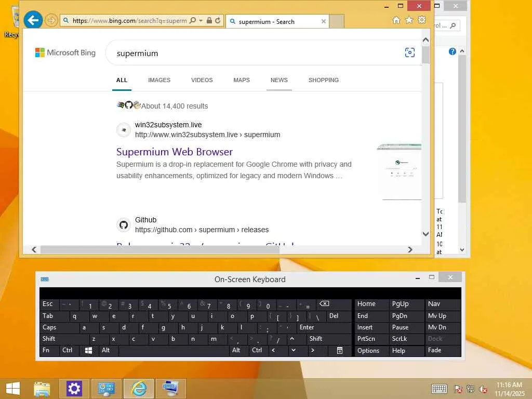
Task: Click the Microsoft Bing logo
Action: point(65,52)
